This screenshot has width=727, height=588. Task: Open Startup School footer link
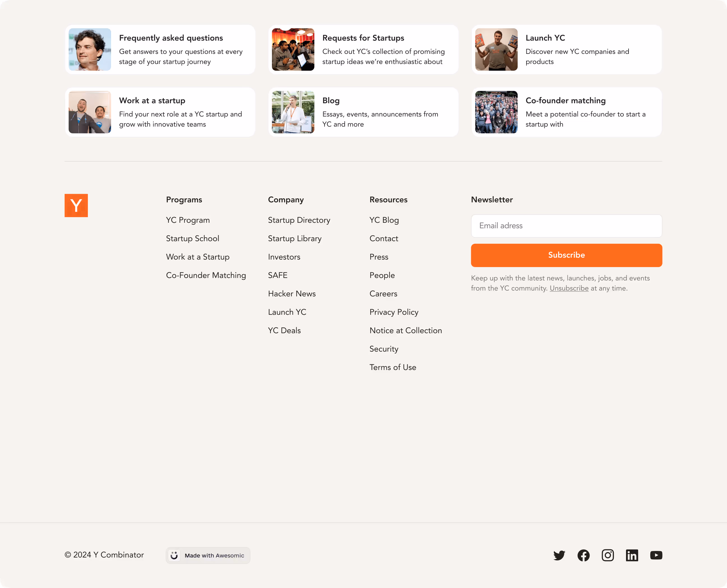pos(193,238)
